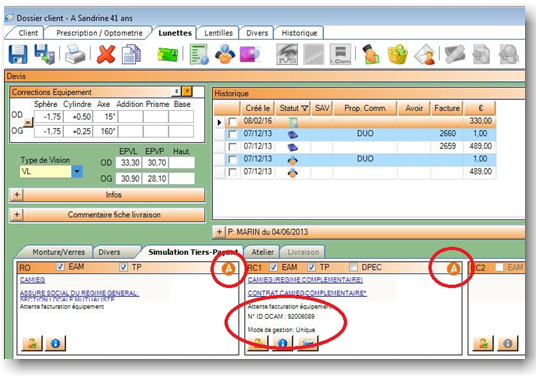The width and height of the screenshot is (536, 377).
Task: Save the dossier using the floppy disk icon
Action: click(x=18, y=54)
